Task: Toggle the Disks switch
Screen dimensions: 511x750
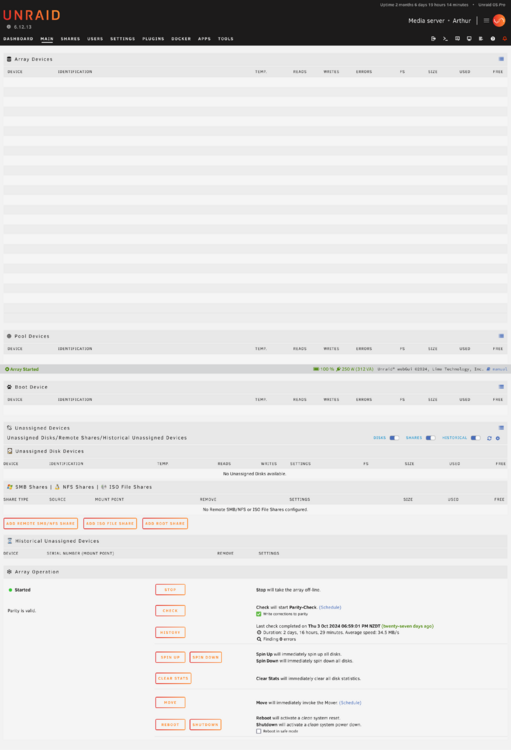Action: click(394, 438)
